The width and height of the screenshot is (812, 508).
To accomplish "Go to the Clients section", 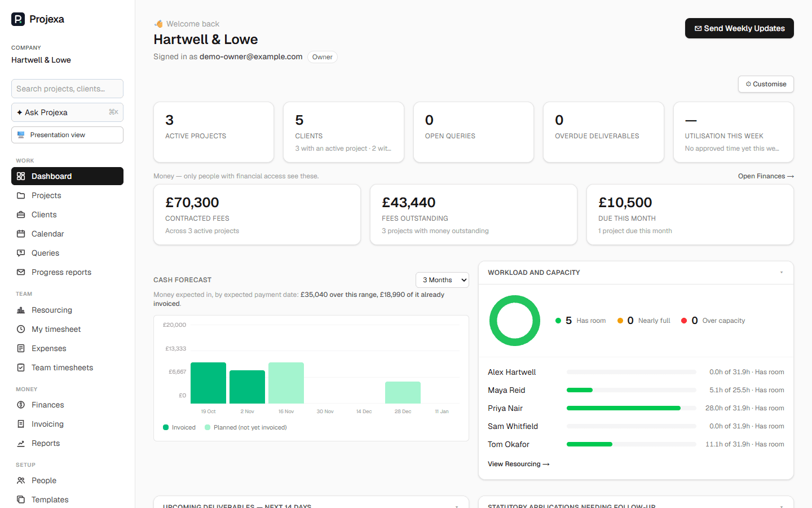I will click(x=67, y=214).
